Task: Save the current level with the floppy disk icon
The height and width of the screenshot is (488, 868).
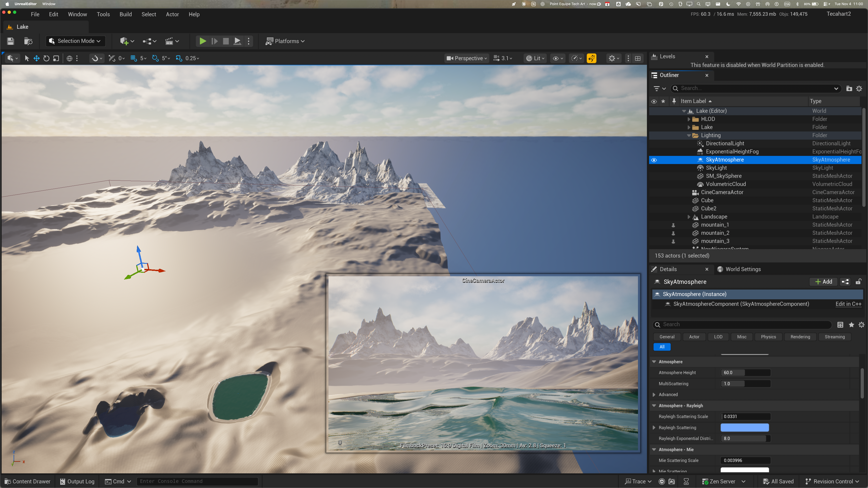Action: (x=10, y=41)
